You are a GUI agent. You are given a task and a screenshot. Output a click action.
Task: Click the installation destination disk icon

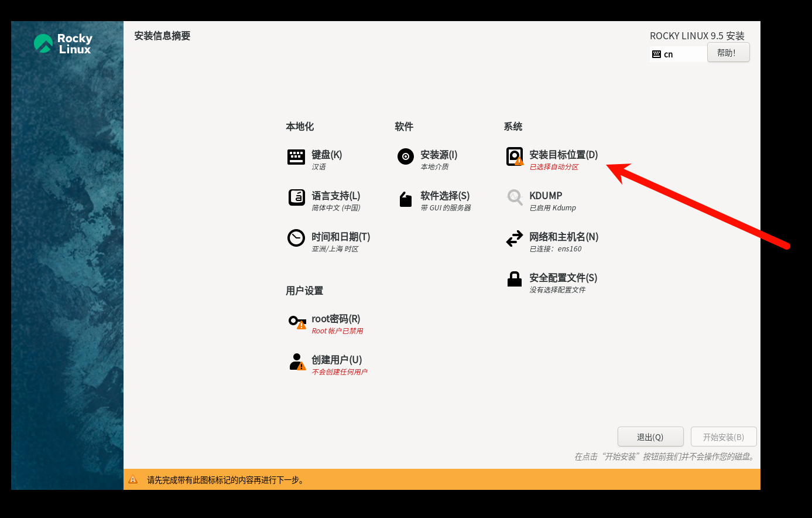coord(515,156)
